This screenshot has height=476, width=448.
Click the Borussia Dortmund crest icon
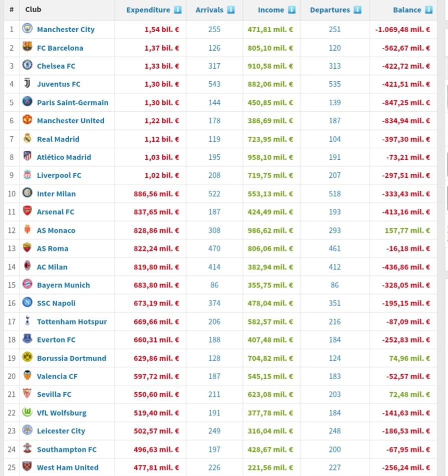(x=27, y=358)
